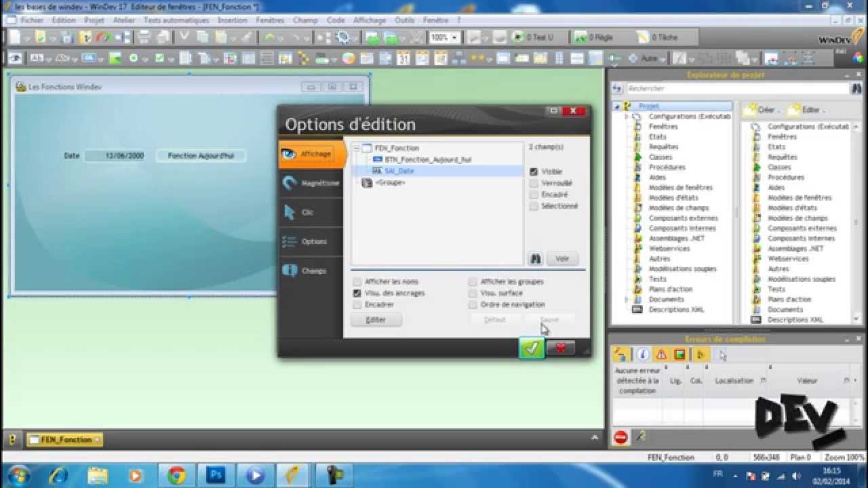
Task: Click the warning triangle icon in errors pane
Action: tap(661, 354)
